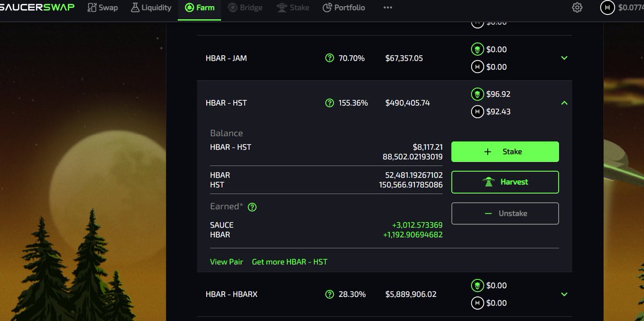Click the $92.43 reward value
644x321 pixels.
[x=499, y=112]
